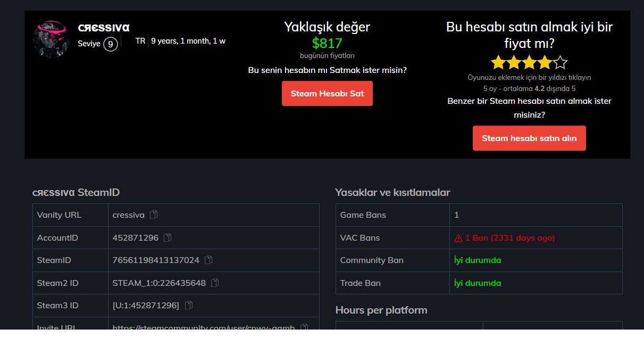Click the Steam hesabı satın alın button
The height and width of the screenshot is (345, 644).
tap(529, 138)
